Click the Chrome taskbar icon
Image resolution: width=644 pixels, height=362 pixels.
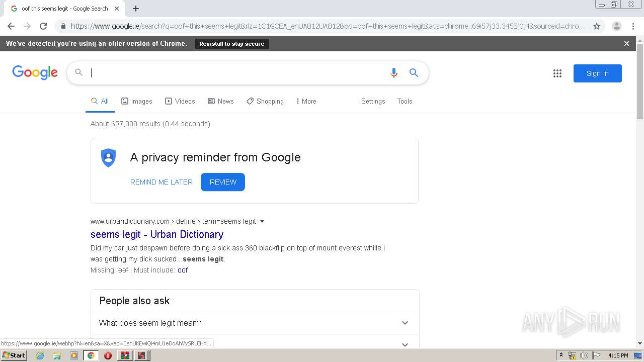click(x=91, y=355)
